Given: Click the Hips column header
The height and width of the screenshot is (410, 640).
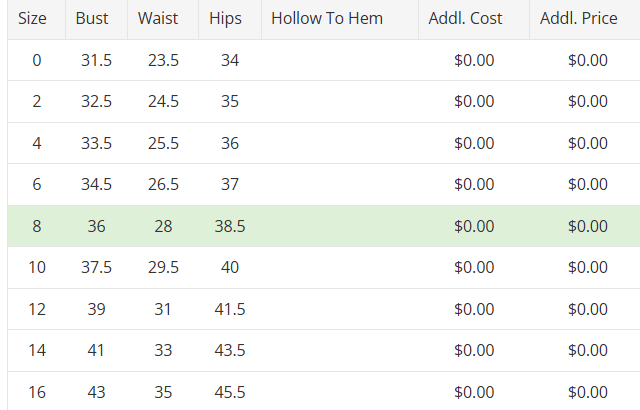Looking at the screenshot, I should pos(226,19).
